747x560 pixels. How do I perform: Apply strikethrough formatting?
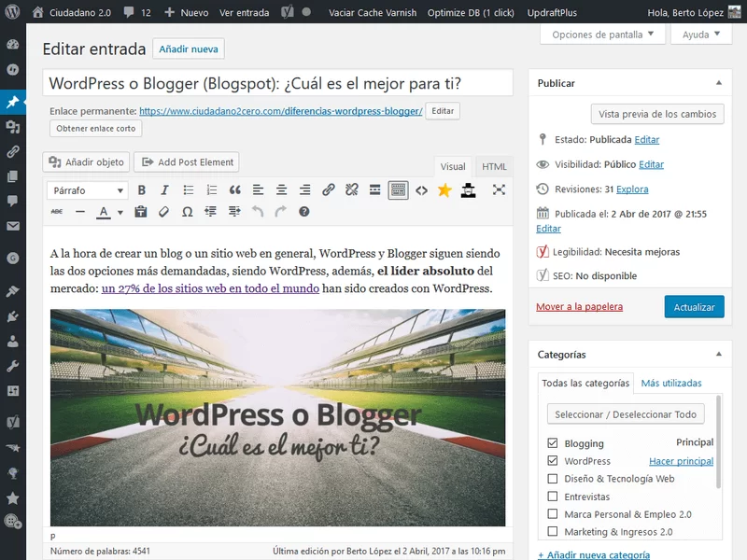click(57, 212)
